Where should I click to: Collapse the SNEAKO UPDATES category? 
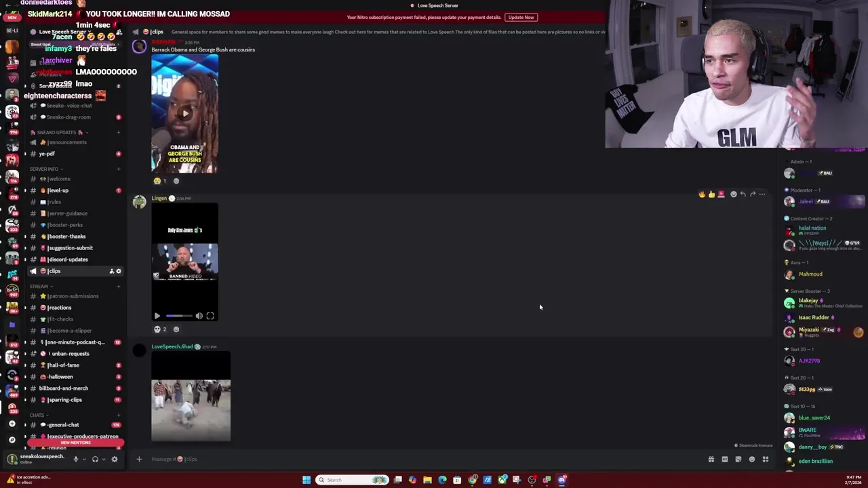58,132
